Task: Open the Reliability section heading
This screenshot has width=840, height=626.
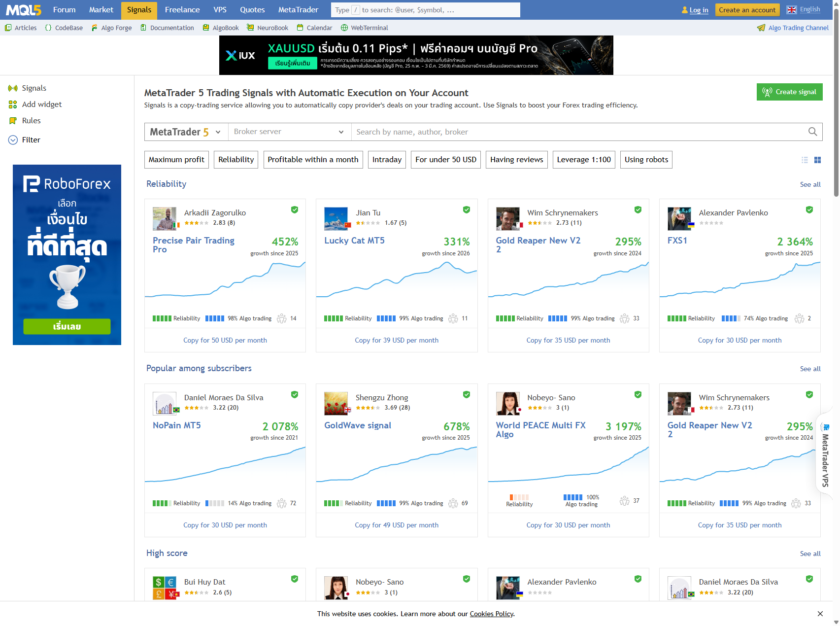Action: coord(167,184)
